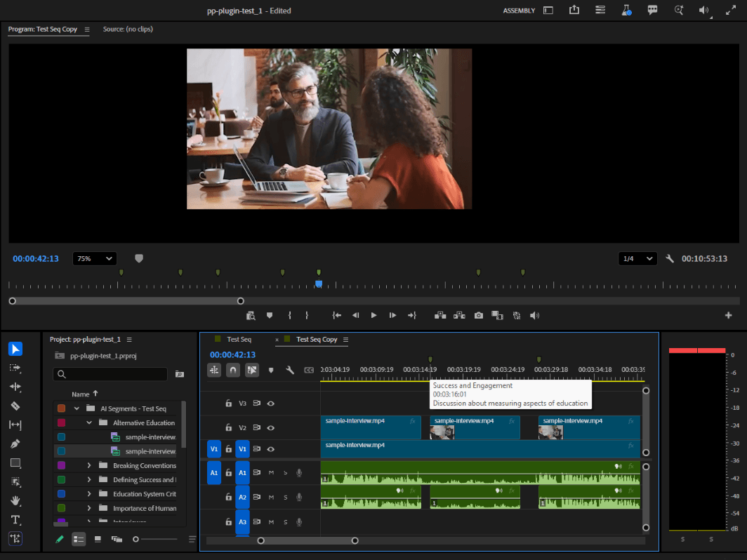Screen dimensions: 747x560
Task: Select the Razor tool
Action: (15, 406)
